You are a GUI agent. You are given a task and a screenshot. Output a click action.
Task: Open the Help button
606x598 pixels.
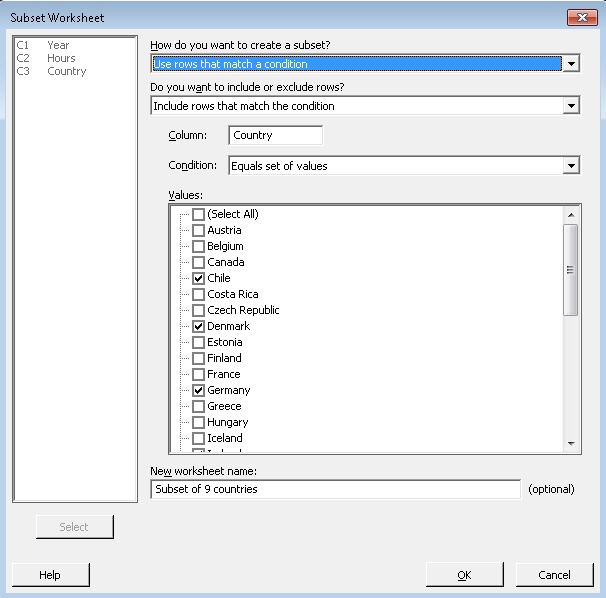pos(50,575)
